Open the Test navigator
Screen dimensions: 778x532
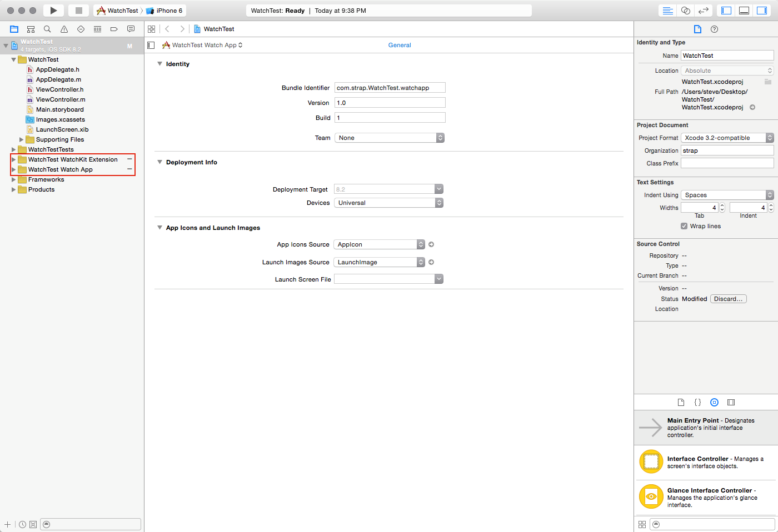[x=81, y=29]
